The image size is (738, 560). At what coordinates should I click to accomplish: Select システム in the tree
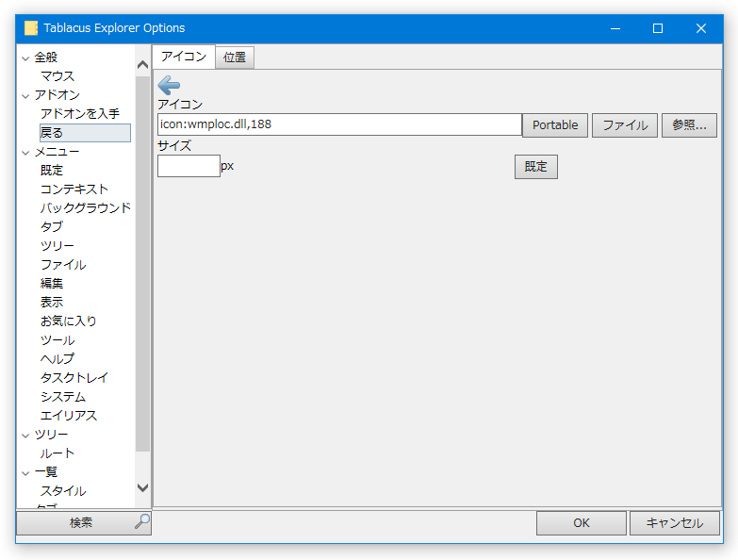point(63,397)
